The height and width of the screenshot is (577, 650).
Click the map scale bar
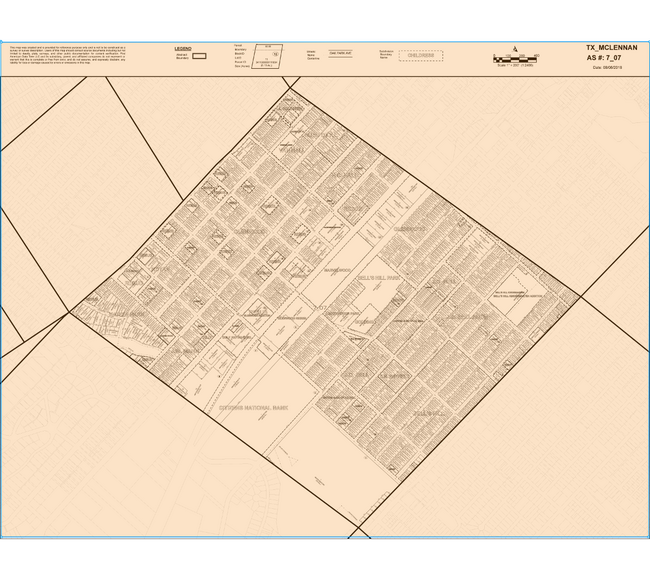click(515, 58)
